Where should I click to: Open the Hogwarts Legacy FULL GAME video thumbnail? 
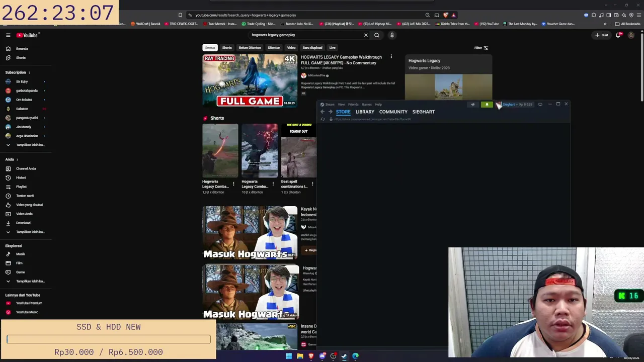[x=250, y=81]
